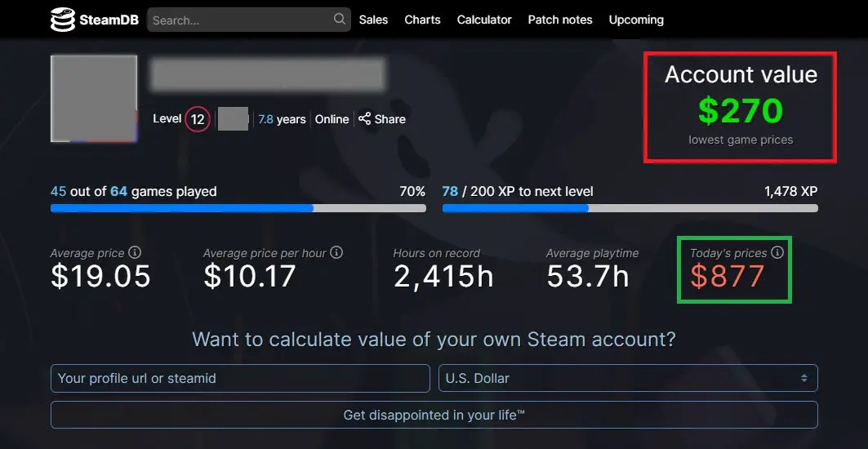Click the Share icon
Image resolution: width=868 pixels, height=449 pixels.
click(364, 118)
